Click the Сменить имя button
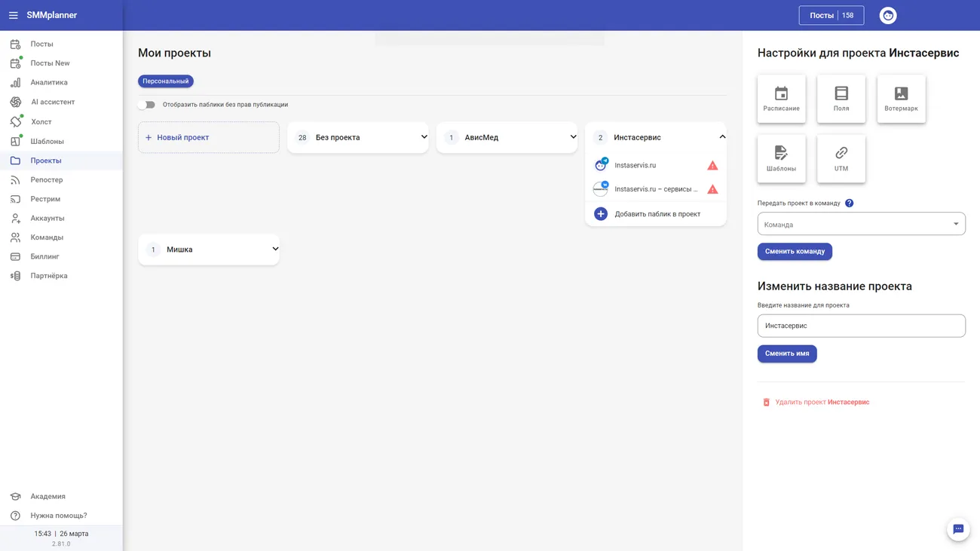This screenshot has height=551, width=980. point(786,354)
